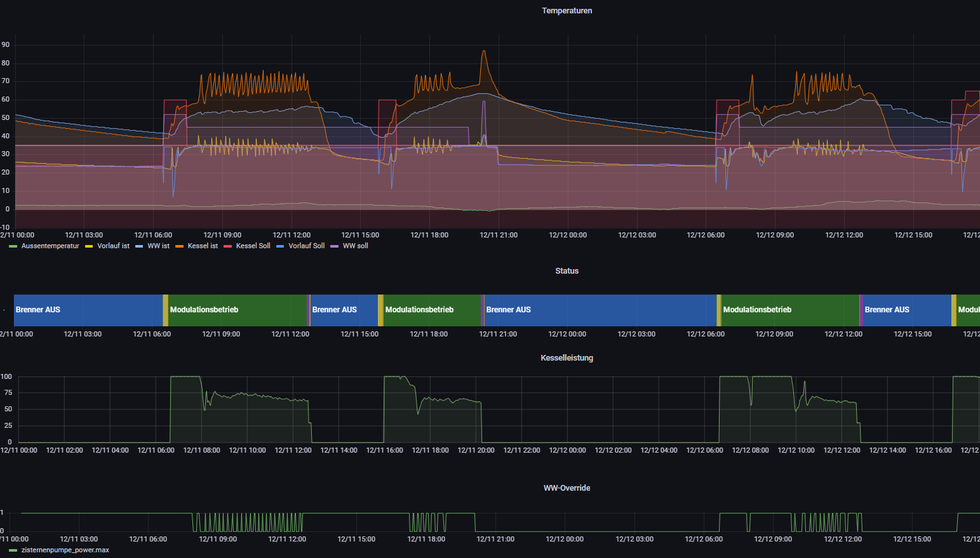Click the zisternenpumpe_power.max legend label
This screenshot has width=980, height=558.
coord(65,550)
